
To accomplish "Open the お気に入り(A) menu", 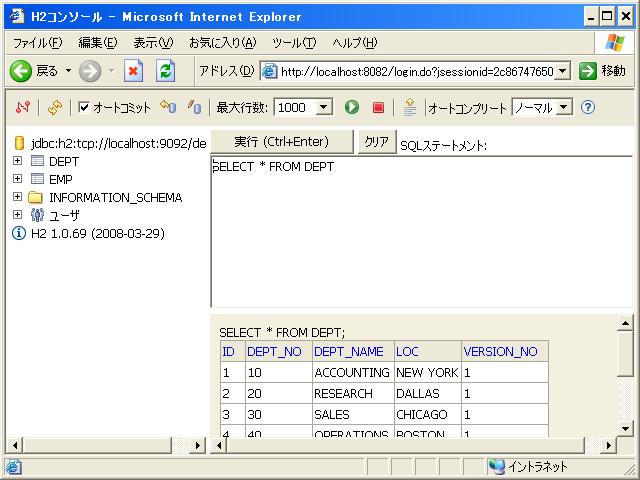I will pyautogui.click(x=222, y=43).
